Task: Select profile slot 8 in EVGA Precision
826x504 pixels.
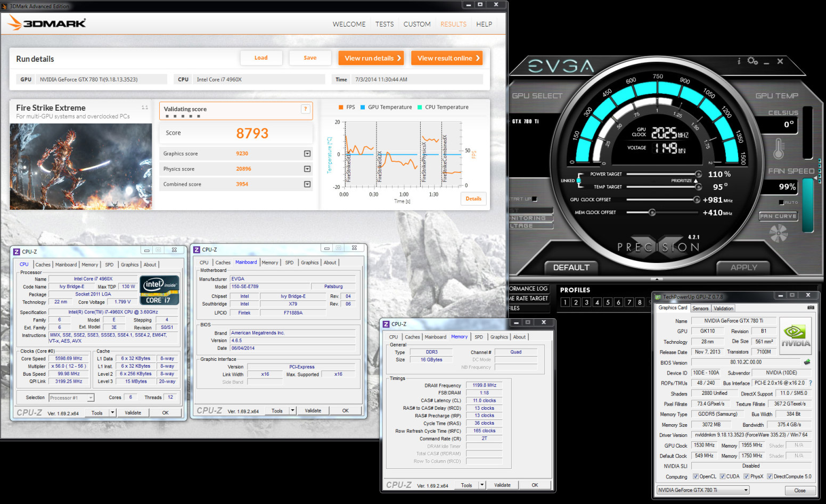Action: pos(640,302)
